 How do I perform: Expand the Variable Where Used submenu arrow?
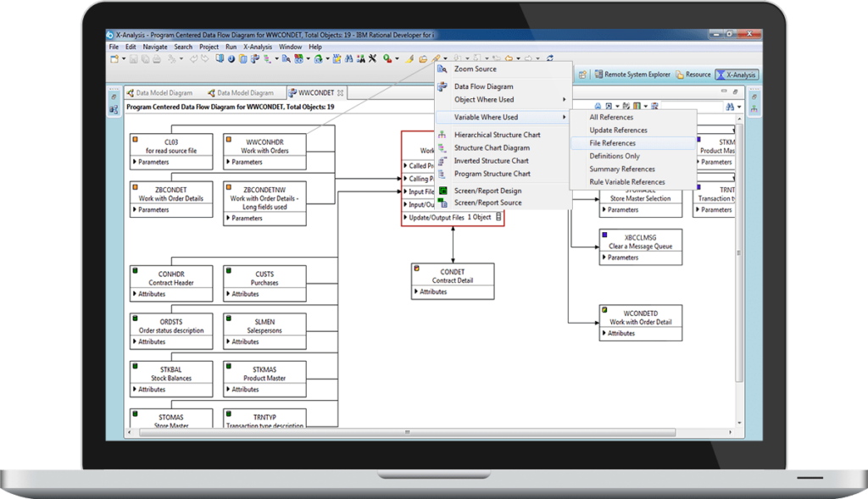pyautogui.click(x=566, y=116)
